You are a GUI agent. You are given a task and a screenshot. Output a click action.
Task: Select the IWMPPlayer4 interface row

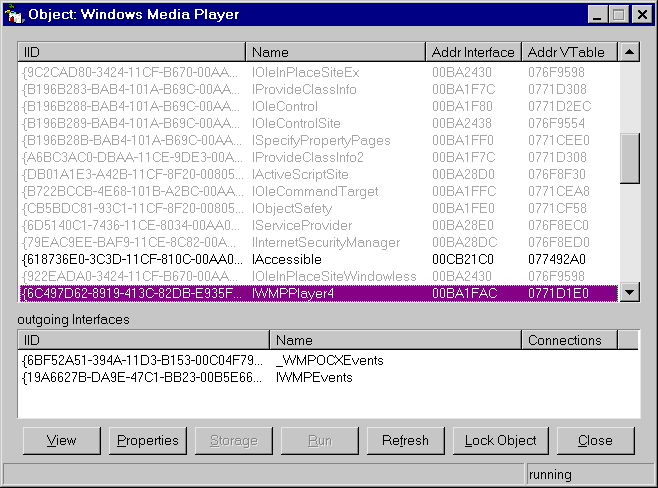tap(319, 293)
